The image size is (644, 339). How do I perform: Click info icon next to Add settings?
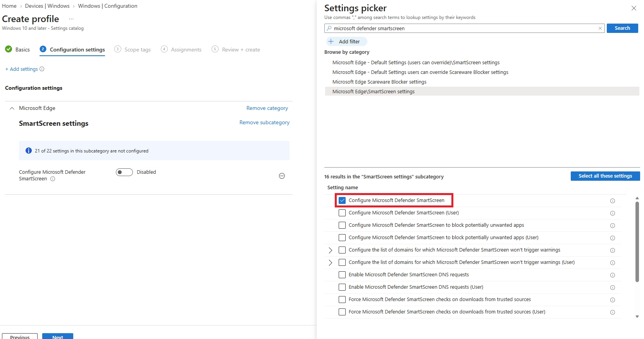pyautogui.click(x=42, y=69)
